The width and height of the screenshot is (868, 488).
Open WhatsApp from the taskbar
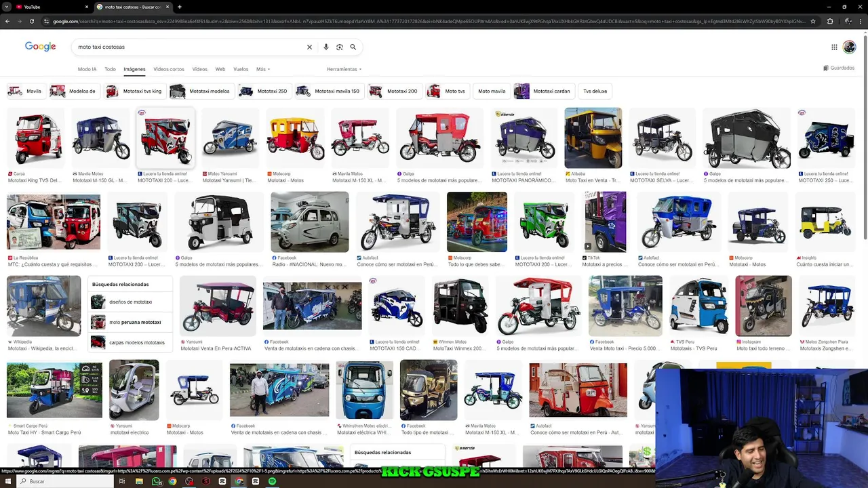(156, 481)
